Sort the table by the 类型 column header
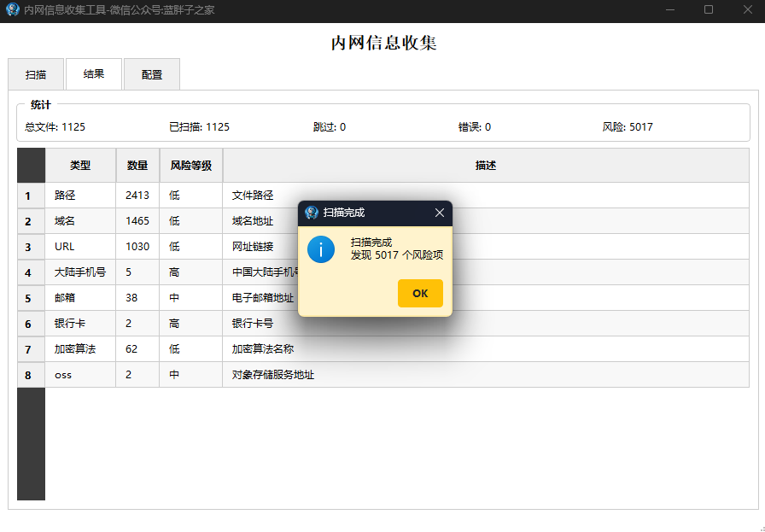Image resolution: width=765 pixels, height=532 pixels. point(80,166)
